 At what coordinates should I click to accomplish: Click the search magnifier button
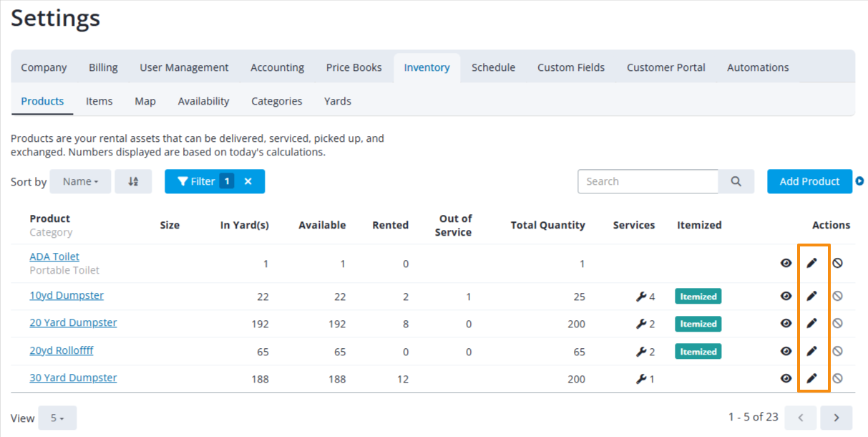click(736, 181)
